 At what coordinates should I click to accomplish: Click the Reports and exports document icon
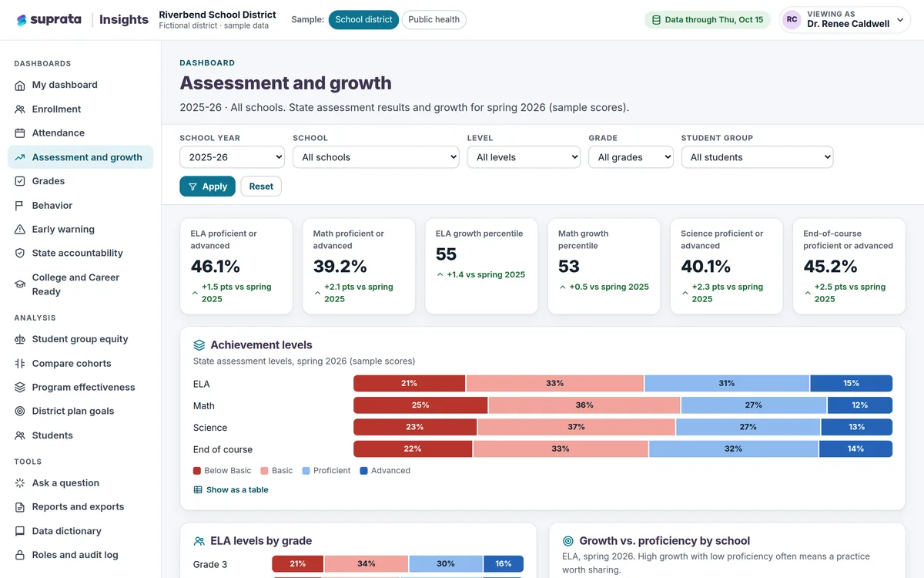coord(20,507)
